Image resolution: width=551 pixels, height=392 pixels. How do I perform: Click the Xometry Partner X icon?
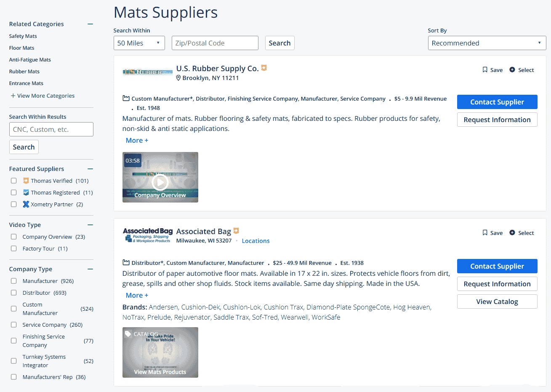pos(26,204)
